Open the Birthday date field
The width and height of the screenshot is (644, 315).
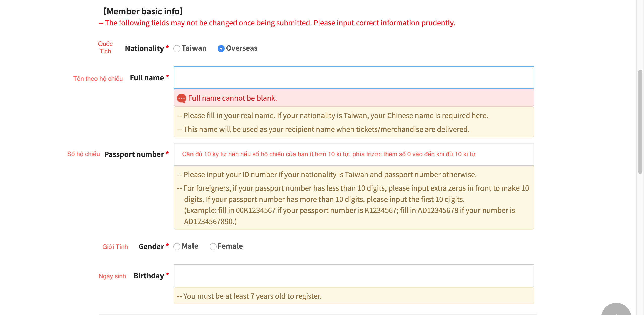click(x=354, y=276)
